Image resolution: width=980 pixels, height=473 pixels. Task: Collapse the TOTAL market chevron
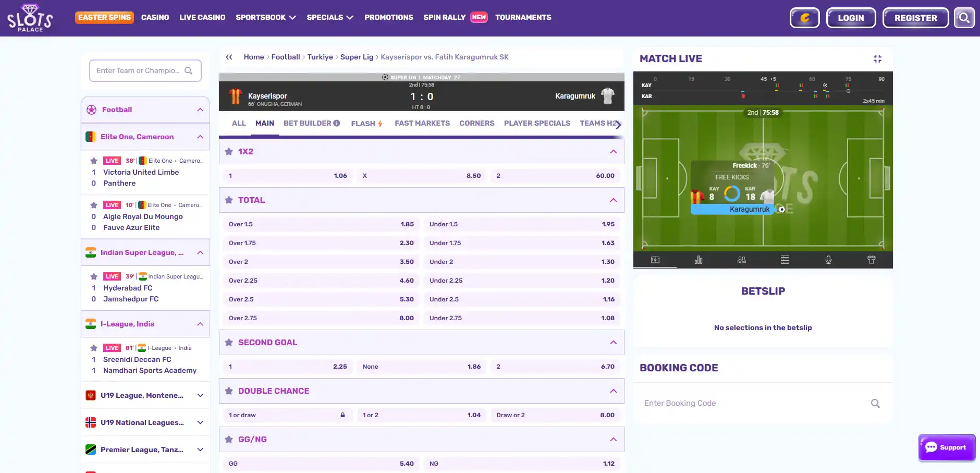614,200
